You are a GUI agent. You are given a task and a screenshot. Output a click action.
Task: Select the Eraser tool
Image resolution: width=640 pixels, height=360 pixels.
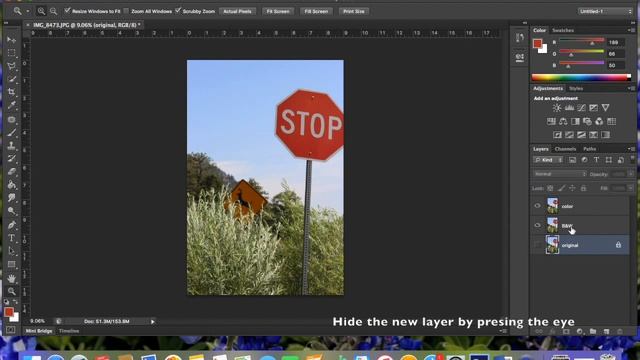11,171
